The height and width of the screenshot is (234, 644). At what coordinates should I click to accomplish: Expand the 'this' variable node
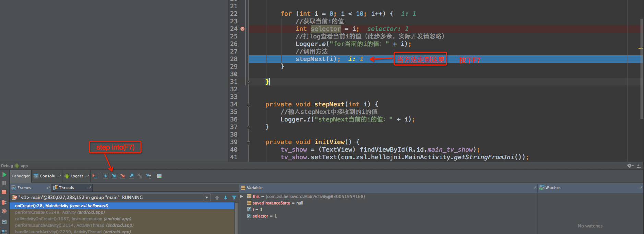point(242,197)
